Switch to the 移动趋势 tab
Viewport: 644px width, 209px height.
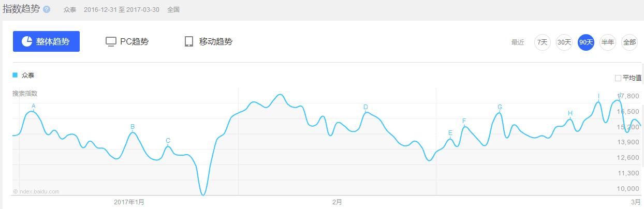209,41
